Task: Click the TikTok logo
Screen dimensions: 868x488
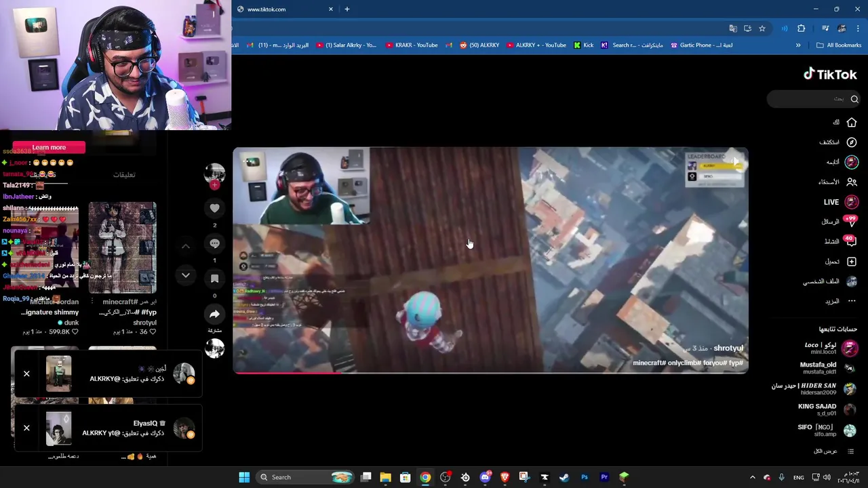Action: point(830,74)
